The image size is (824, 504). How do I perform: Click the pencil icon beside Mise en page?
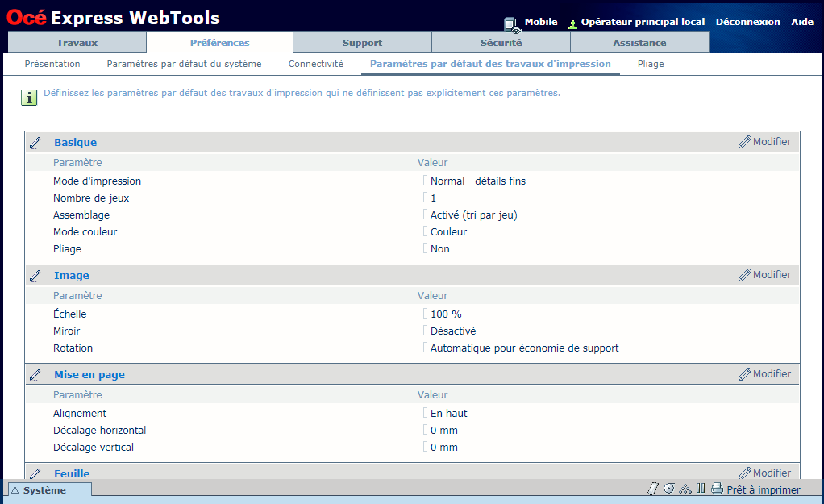coord(35,375)
